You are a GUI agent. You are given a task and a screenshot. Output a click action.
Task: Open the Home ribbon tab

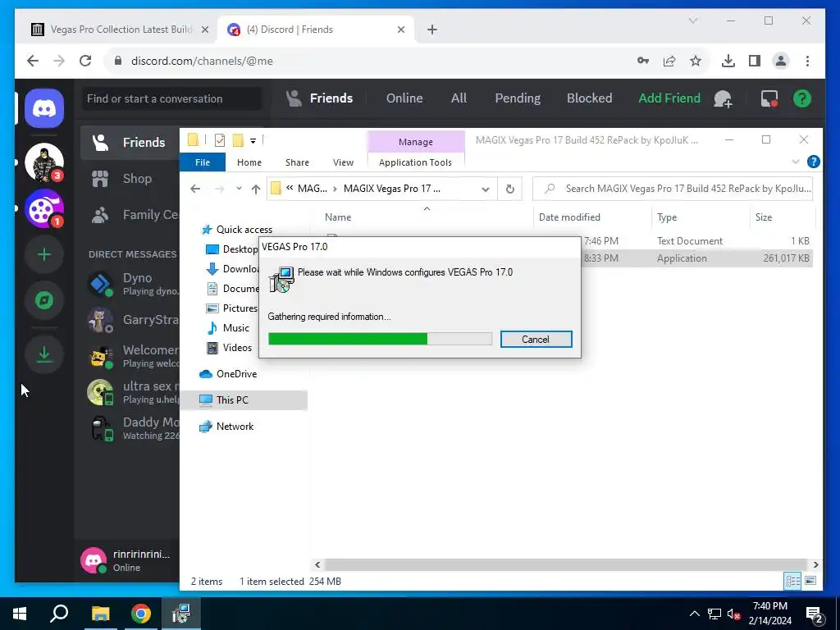249,162
